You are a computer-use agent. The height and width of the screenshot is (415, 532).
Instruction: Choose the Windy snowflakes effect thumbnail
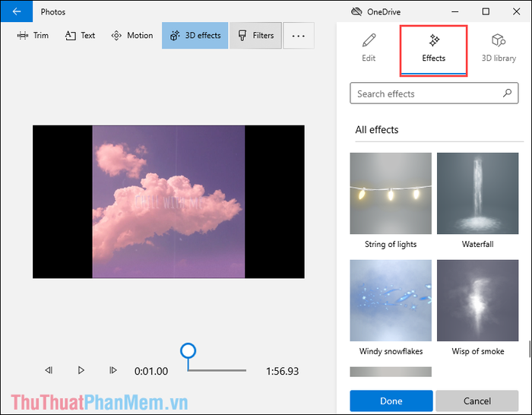(x=391, y=301)
